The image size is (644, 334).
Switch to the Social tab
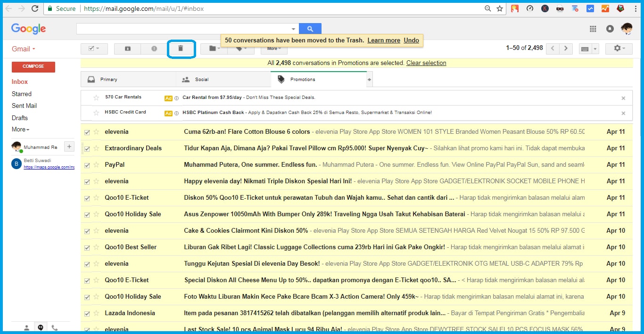click(223, 80)
